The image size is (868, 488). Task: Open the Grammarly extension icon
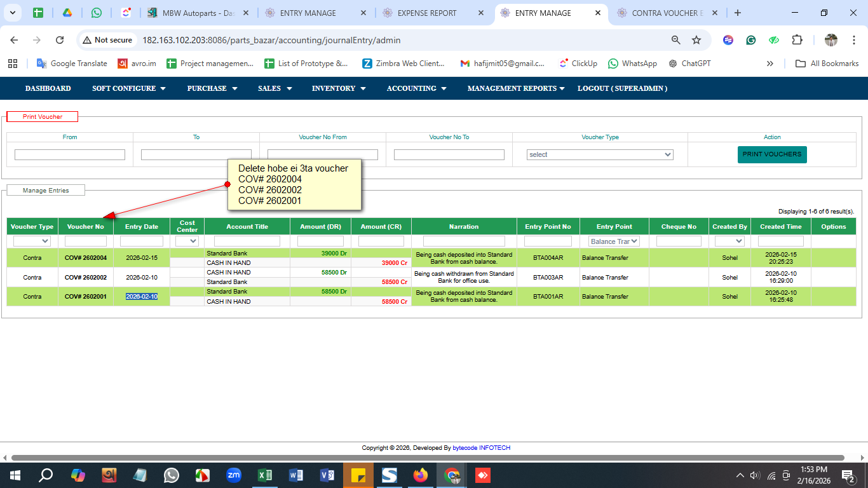(751, 40)
